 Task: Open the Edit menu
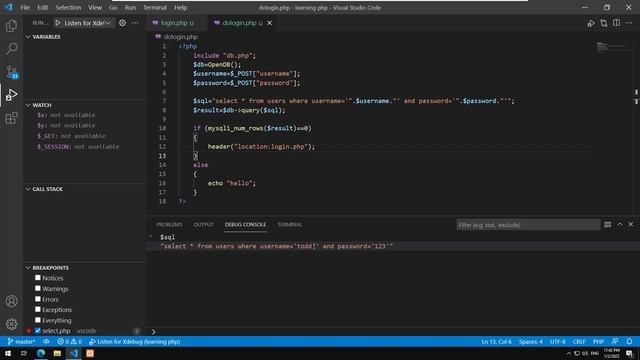42,7
